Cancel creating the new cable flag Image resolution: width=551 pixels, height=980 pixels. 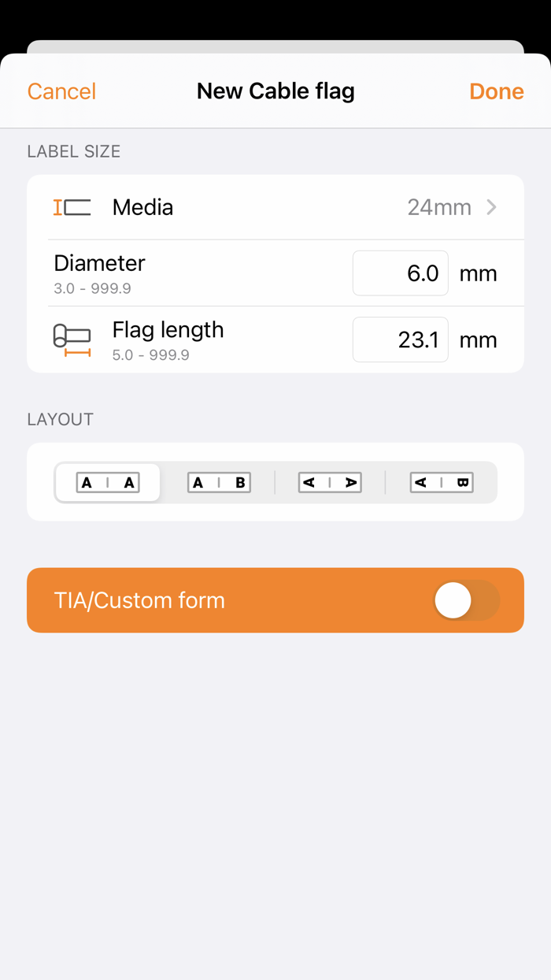click(x=61, y=91)
